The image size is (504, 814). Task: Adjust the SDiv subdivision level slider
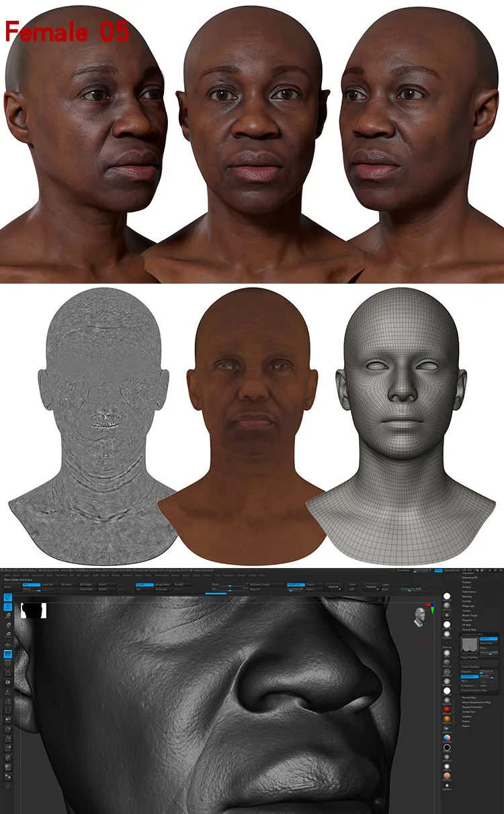pyautogui.click(x=32, y=589)
